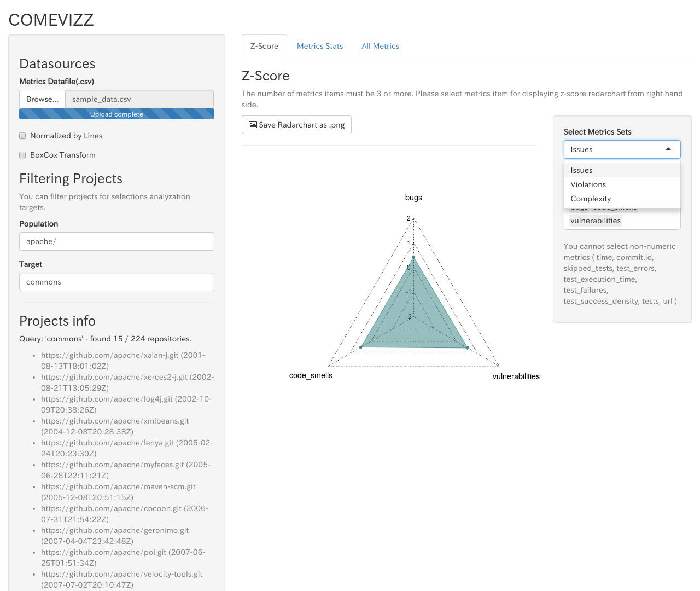Click the velocity-tools.git repository entry
The height and width of the screenshot is (591, 700).
pos(121,580)
